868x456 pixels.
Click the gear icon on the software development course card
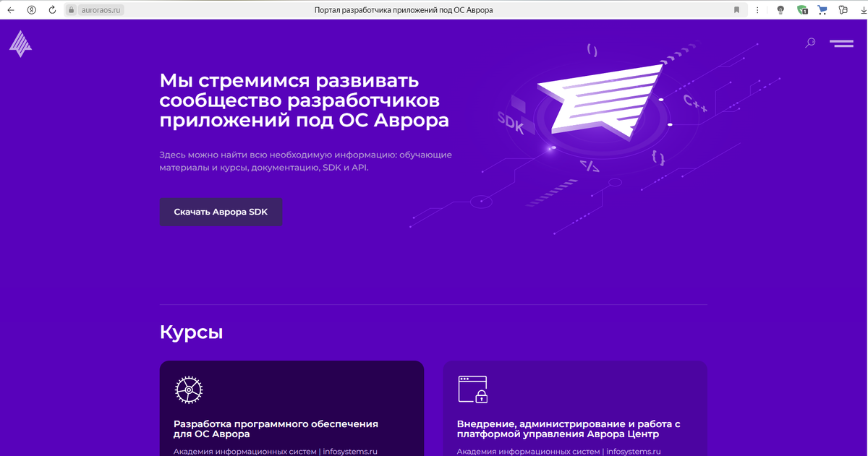188,390
